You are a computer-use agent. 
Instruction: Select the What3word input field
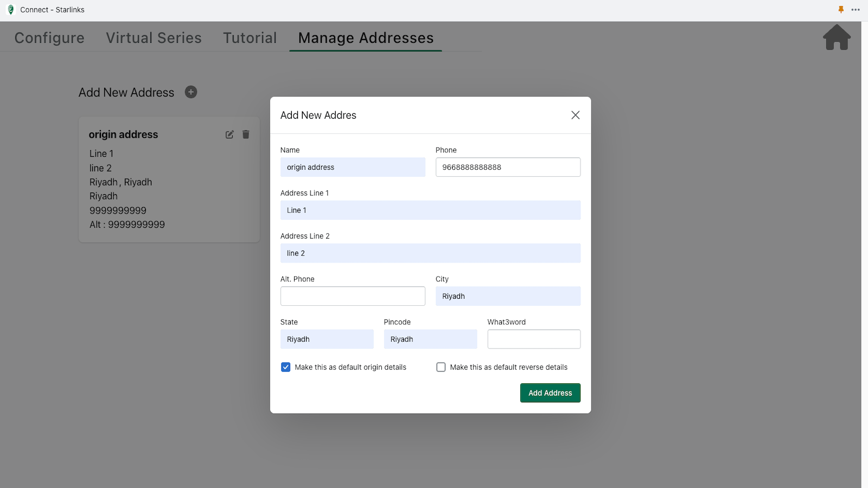tap(534, 339)
